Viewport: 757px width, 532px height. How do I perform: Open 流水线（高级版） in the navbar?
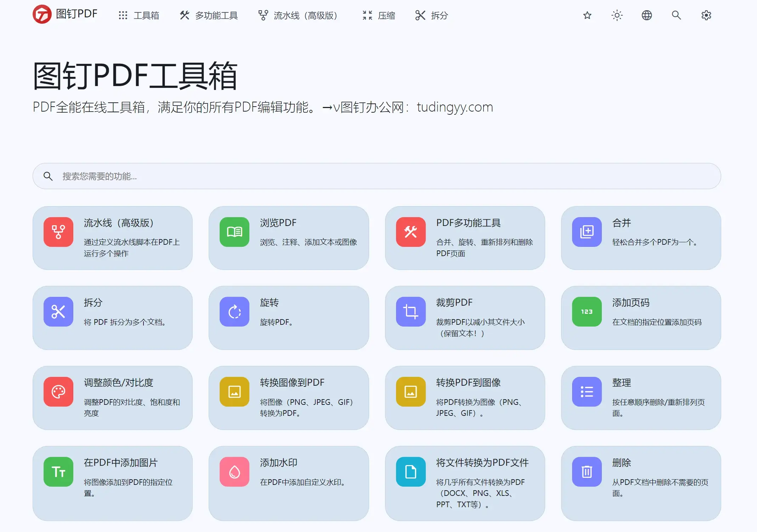(300, 15)
